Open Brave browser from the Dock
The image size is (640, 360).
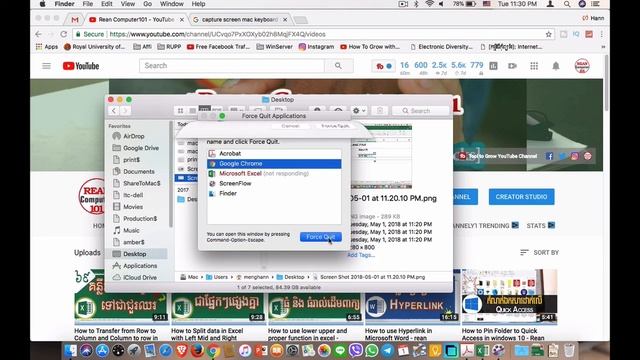coord(182,350)
